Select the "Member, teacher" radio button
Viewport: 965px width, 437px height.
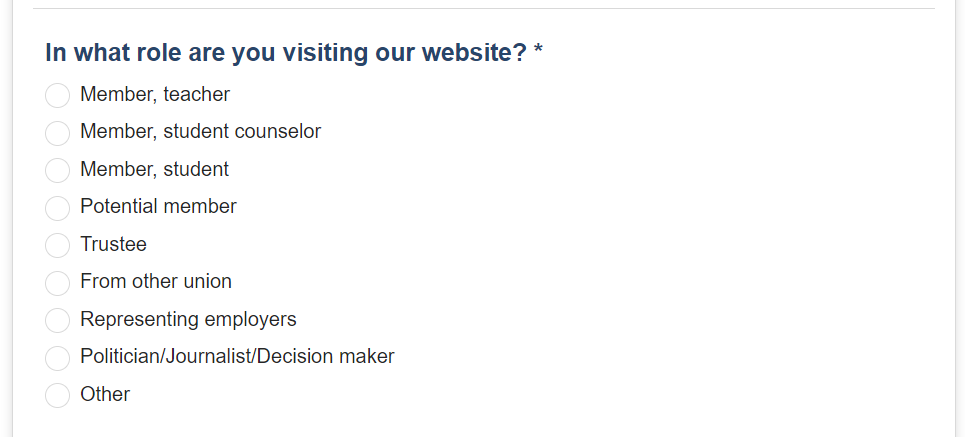pyautogui.click(x=57, y=95)
